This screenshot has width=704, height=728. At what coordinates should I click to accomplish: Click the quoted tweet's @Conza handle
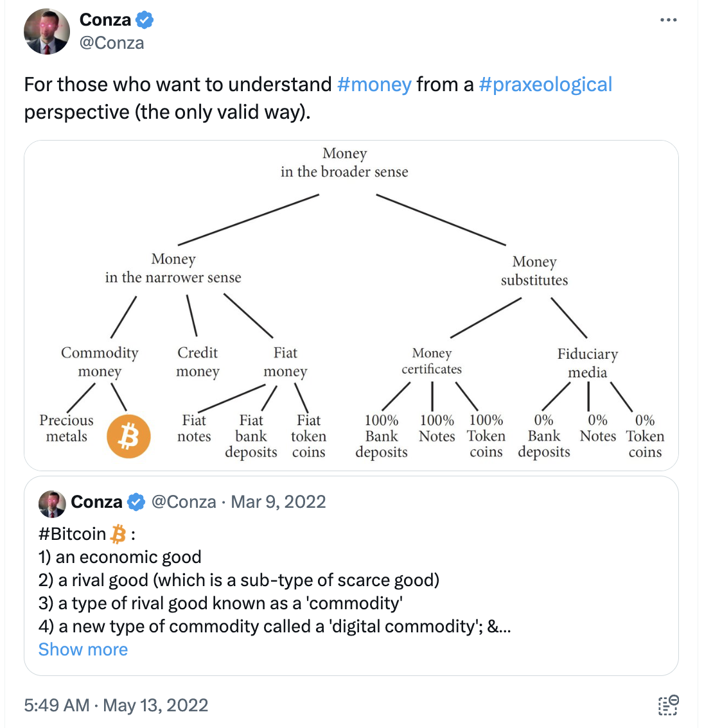click(x=184, y=502)
